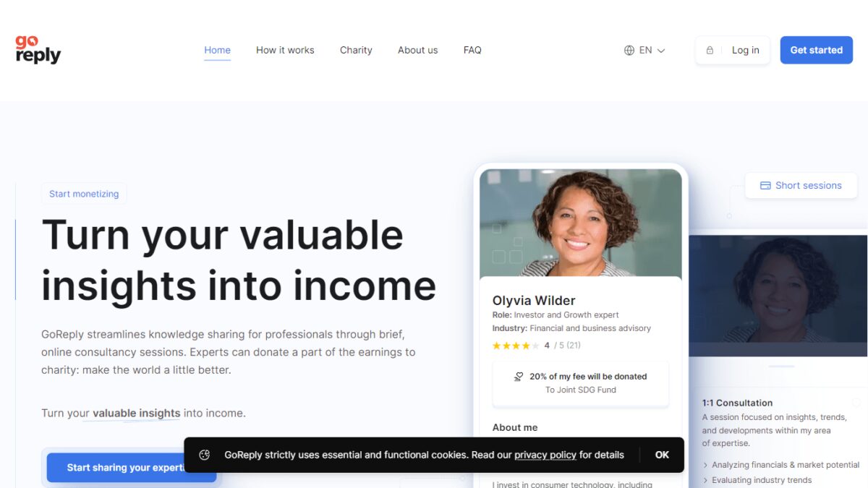Click the 1:1 Consultation heading

pos(737,403)
